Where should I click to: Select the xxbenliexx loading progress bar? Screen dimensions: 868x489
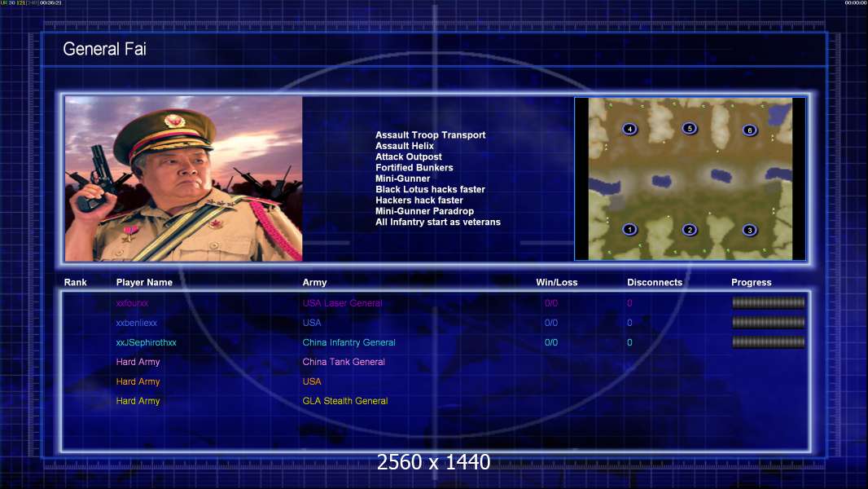pyautogui.click(x=769, y=322)
